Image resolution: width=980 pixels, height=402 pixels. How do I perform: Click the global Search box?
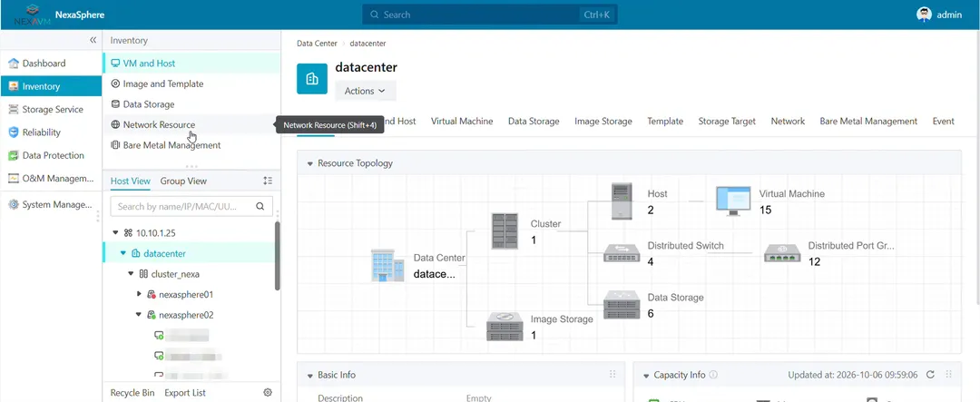[x=490, y=15]
